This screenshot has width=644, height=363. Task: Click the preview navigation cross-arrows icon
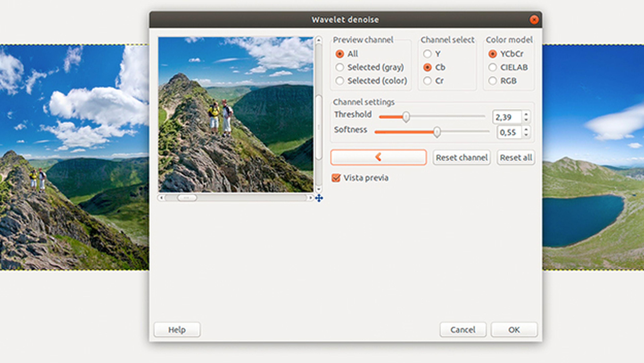(x=319, y=198)
